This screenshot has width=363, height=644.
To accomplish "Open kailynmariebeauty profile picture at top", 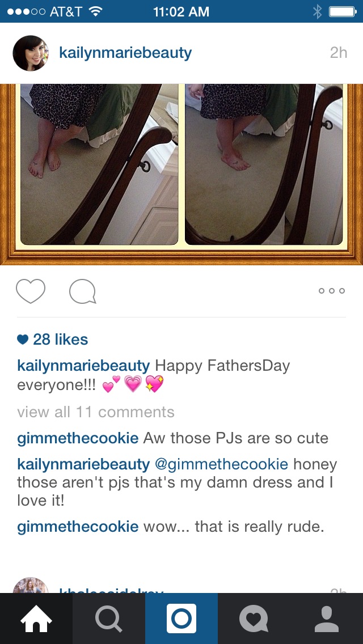I will (31, 53).
